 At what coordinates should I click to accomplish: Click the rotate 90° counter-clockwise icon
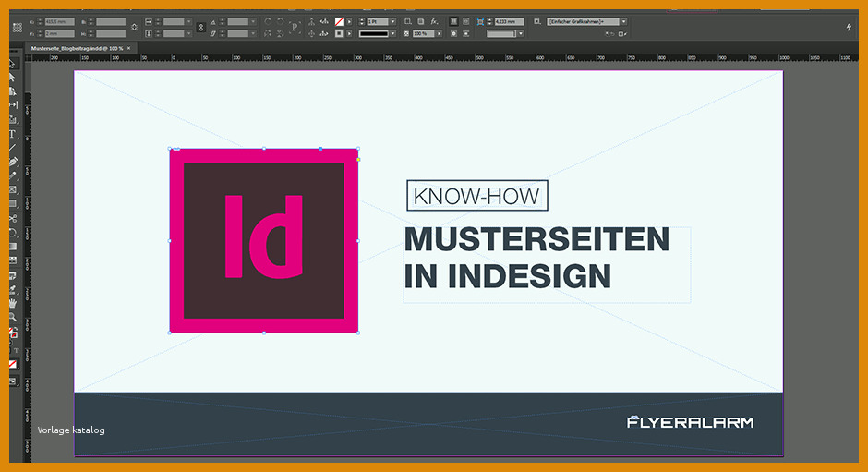tap(280, 21)
